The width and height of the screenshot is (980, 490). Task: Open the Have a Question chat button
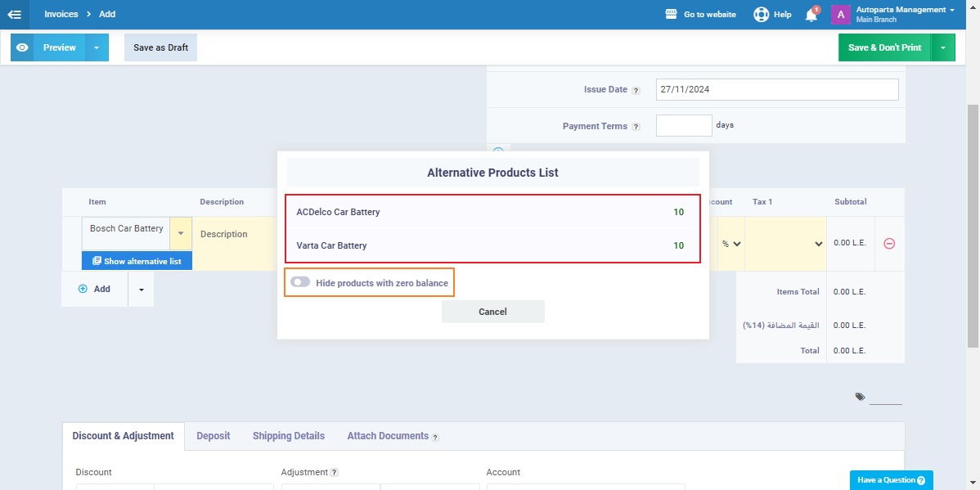(892, 480)
